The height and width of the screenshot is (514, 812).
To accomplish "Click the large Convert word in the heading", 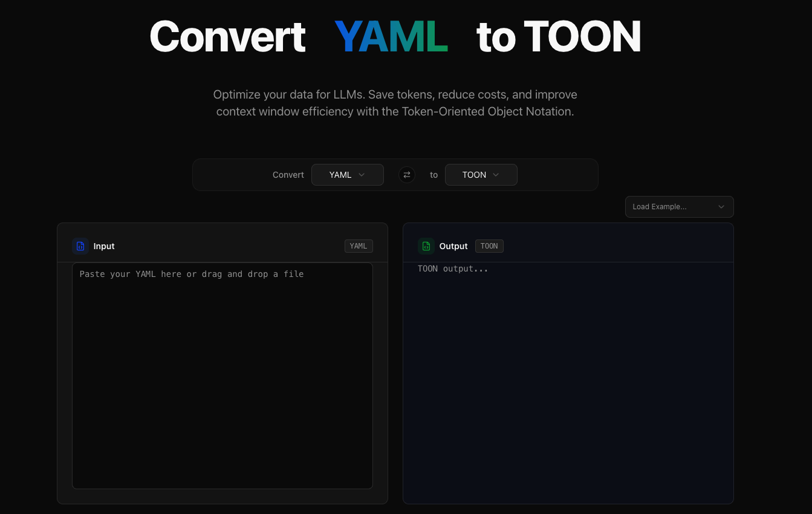I will coord(227,37).
